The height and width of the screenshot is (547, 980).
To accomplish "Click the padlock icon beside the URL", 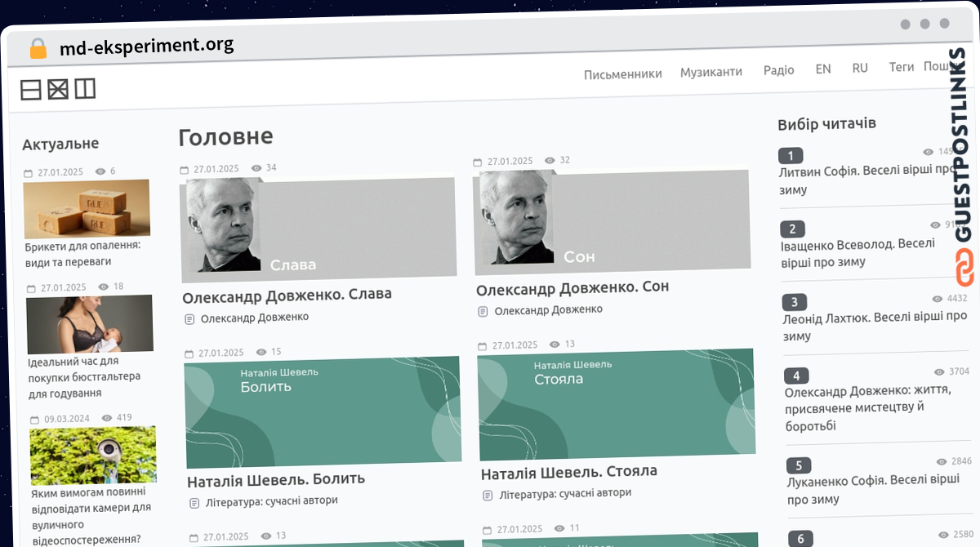I will click(38, 48).
